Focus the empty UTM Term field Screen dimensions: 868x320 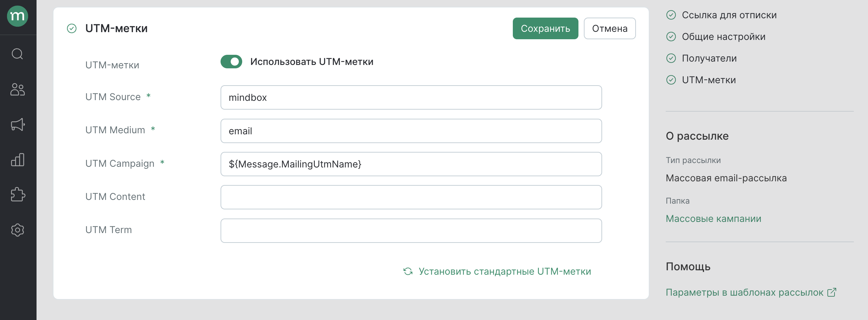(x=411, y=231)
